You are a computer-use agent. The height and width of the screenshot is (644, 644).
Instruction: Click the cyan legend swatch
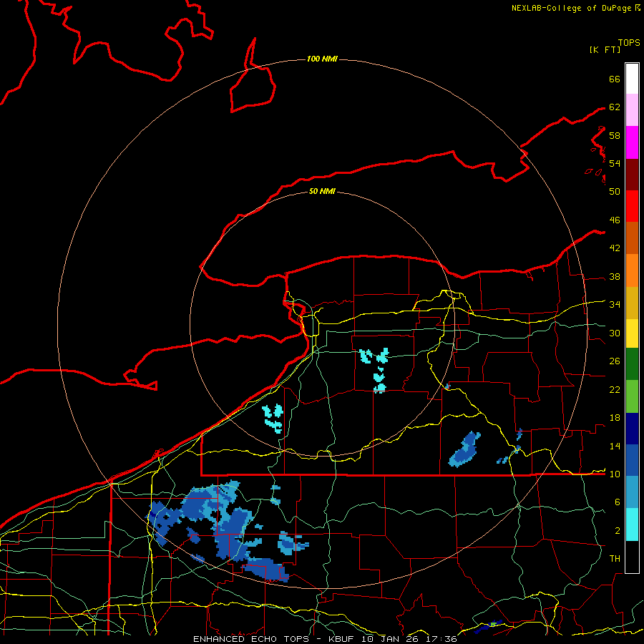click(x=632, y=525)
